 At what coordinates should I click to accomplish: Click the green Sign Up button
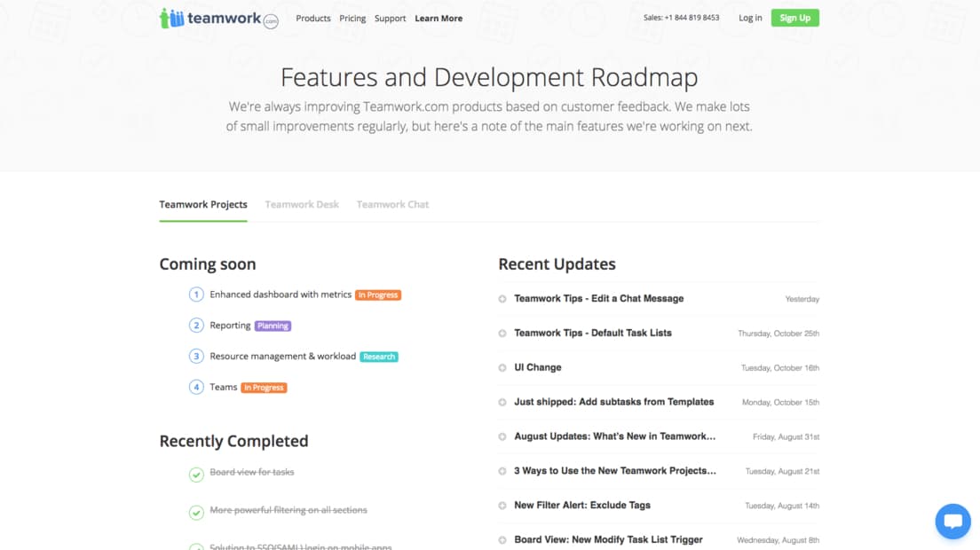(x=795, y=18)
